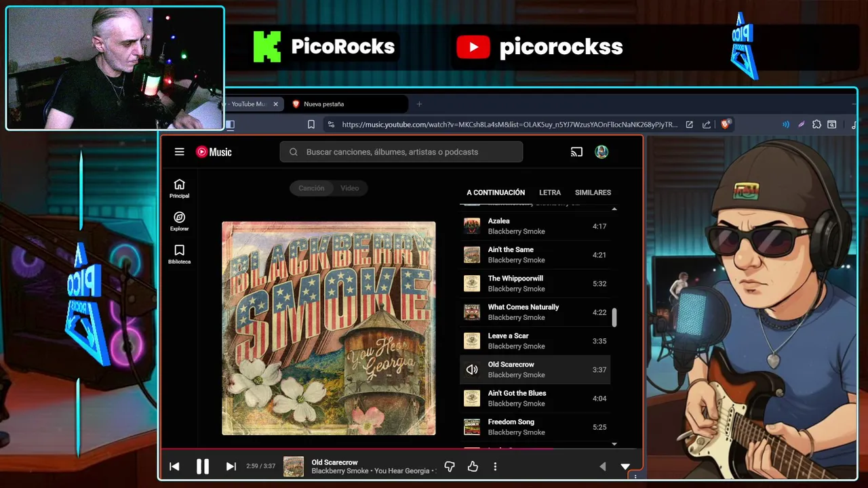Play What Comes Naturally from the queue
The height and width of the screenshot is (488, 868).
[x=535, y=312]
